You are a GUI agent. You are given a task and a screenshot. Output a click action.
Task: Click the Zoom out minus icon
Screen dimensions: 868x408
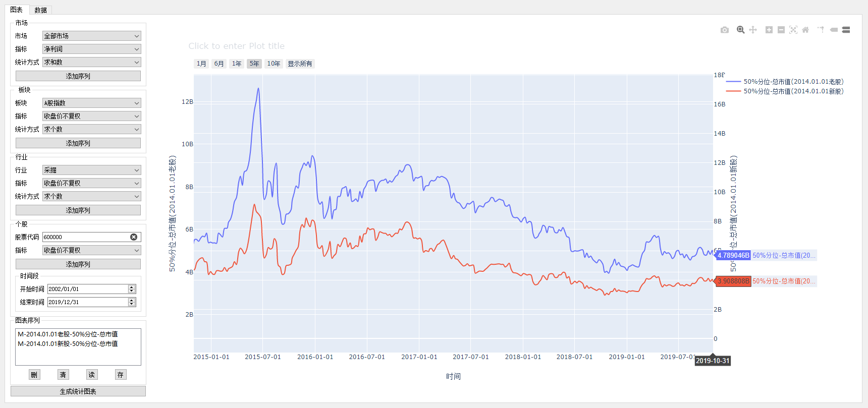pos(781,30)
